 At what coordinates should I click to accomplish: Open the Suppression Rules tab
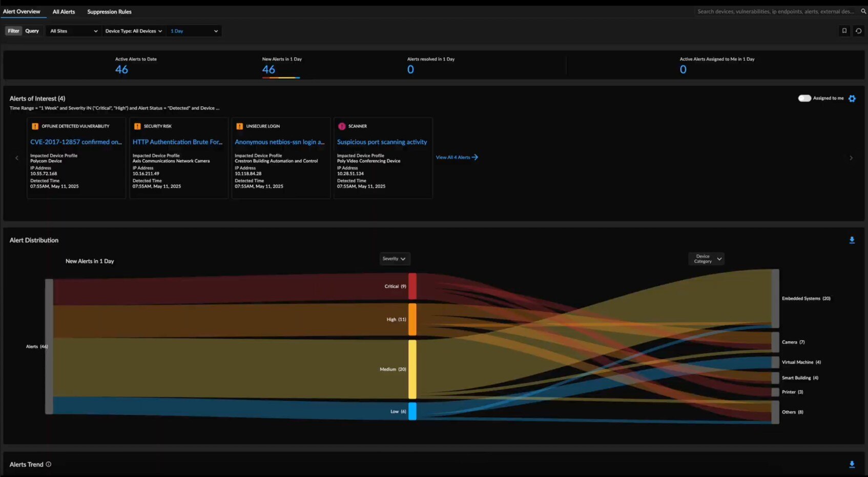click(x=109, y=11)
